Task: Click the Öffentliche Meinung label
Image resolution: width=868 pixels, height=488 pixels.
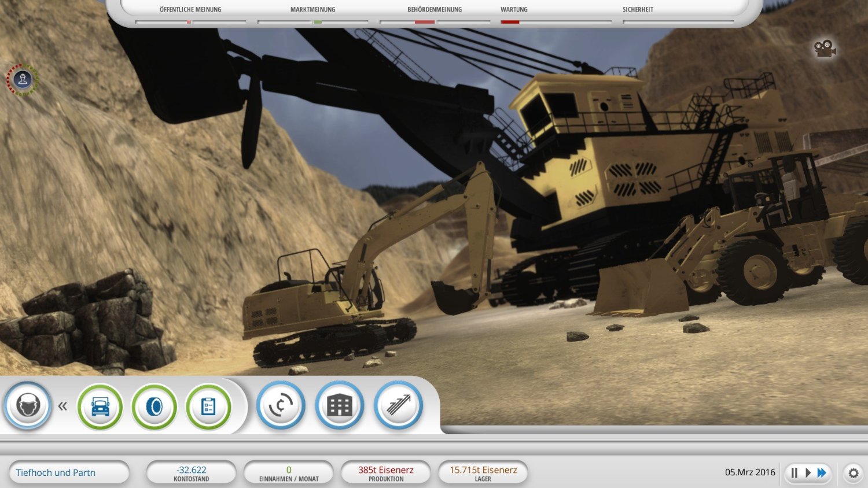Action: tap(190, 10)
